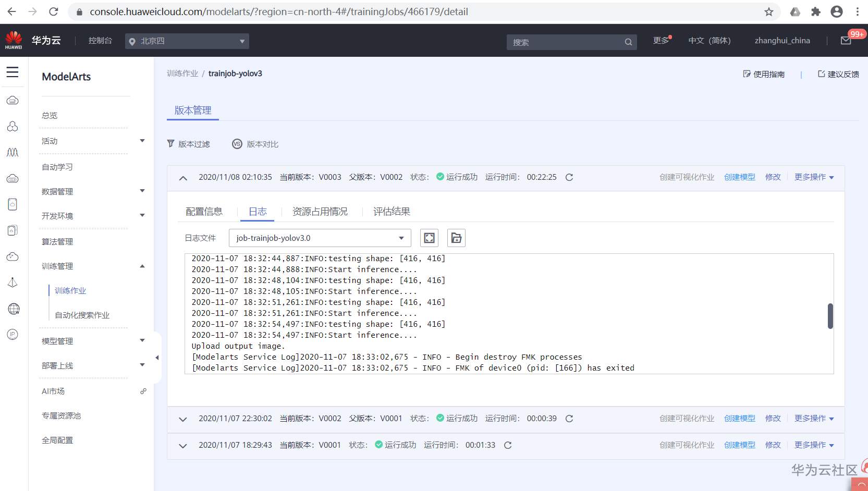
Task: Collapse the V0003 version row
Action: [183, 178]
